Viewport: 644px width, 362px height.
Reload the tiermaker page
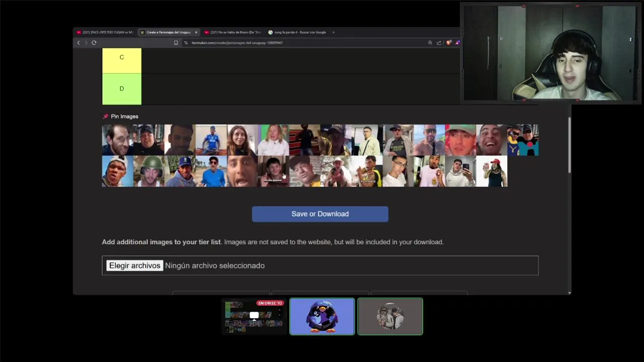[x=94, y=43]
